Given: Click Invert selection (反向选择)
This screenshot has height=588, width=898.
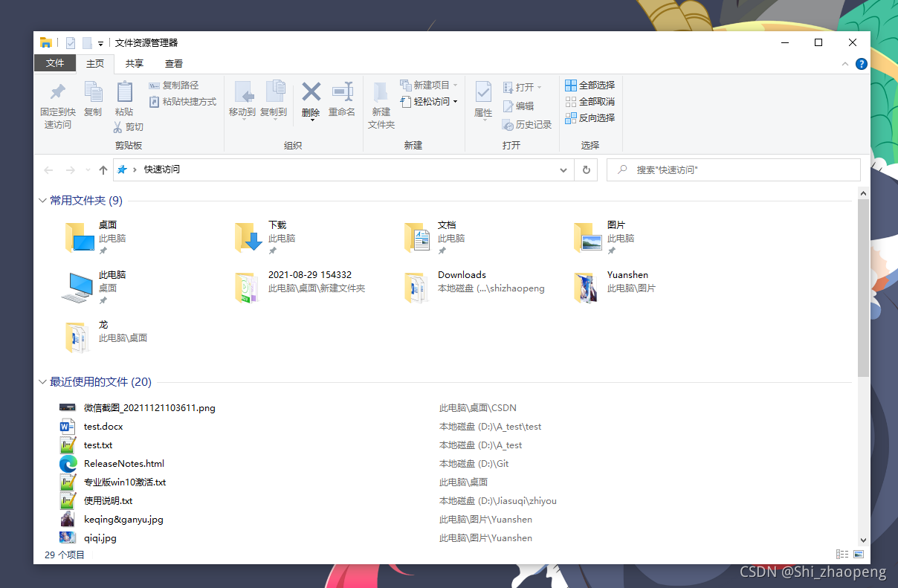Looking at the screenshot, I should (590, 118).
